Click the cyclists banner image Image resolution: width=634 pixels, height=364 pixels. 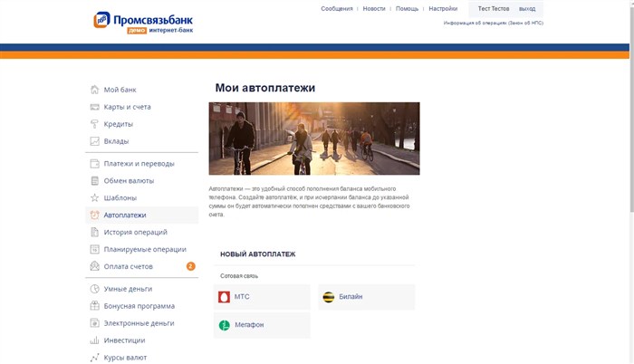[314, 139]
